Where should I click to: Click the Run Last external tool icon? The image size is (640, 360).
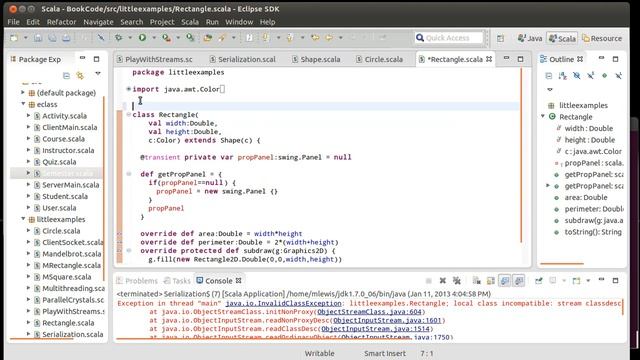point(166,38)
